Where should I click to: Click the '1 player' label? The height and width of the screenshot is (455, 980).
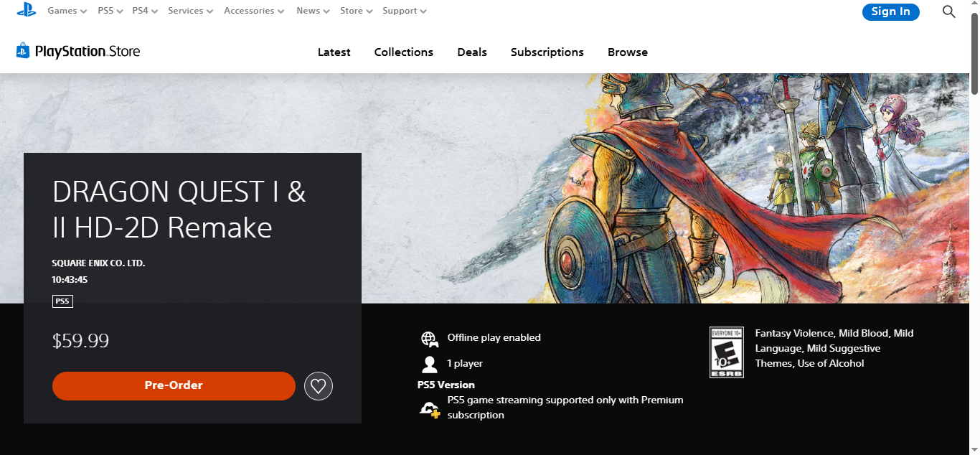(x=465, y=364)
